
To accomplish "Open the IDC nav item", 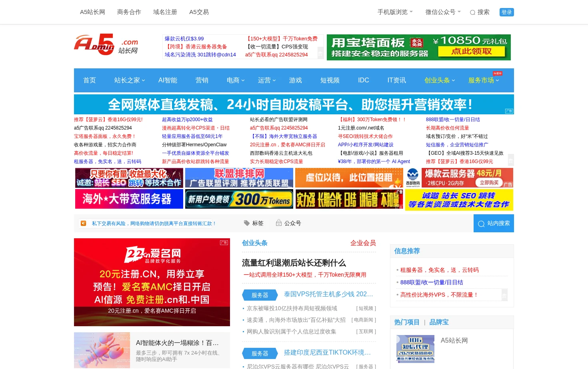I will 364,80.
